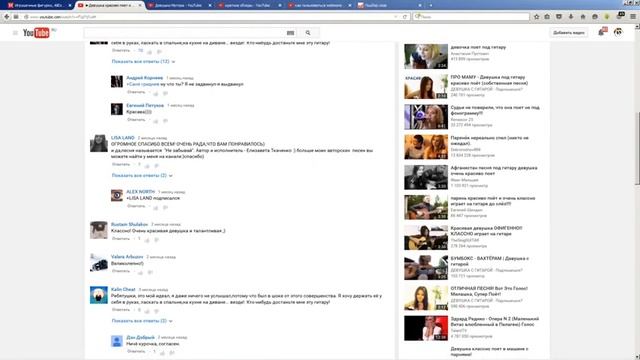Switch to third tab ending 'YouTube'
640x360 pixels.
(180, 5)
